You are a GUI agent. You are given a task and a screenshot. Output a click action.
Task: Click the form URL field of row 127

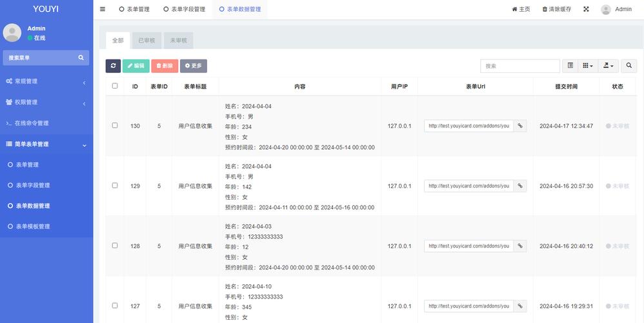coord(468,306)
